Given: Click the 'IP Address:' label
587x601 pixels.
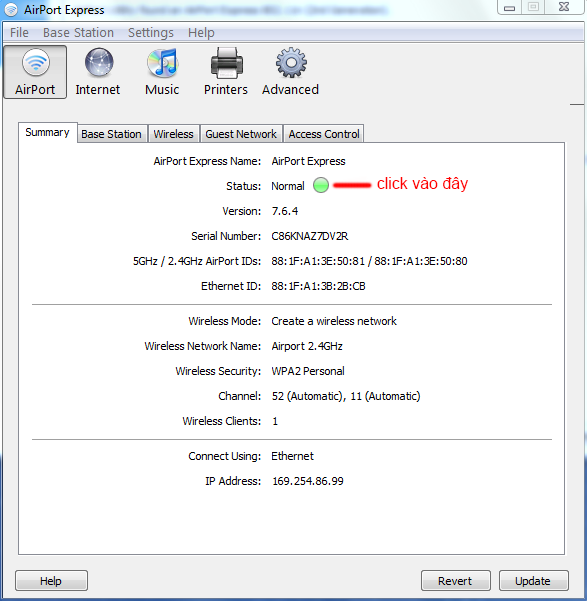Looking at the screenshot, I should coord(233,481).
